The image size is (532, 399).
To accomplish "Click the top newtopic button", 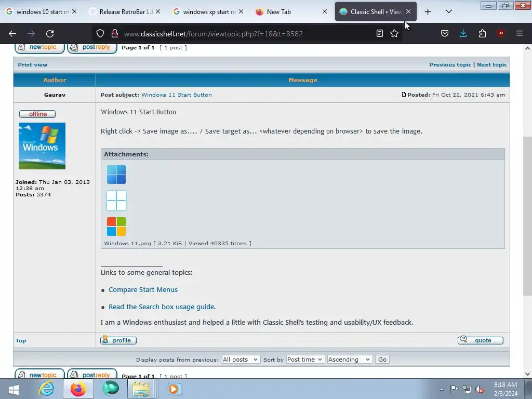I will tap(39, 47).
